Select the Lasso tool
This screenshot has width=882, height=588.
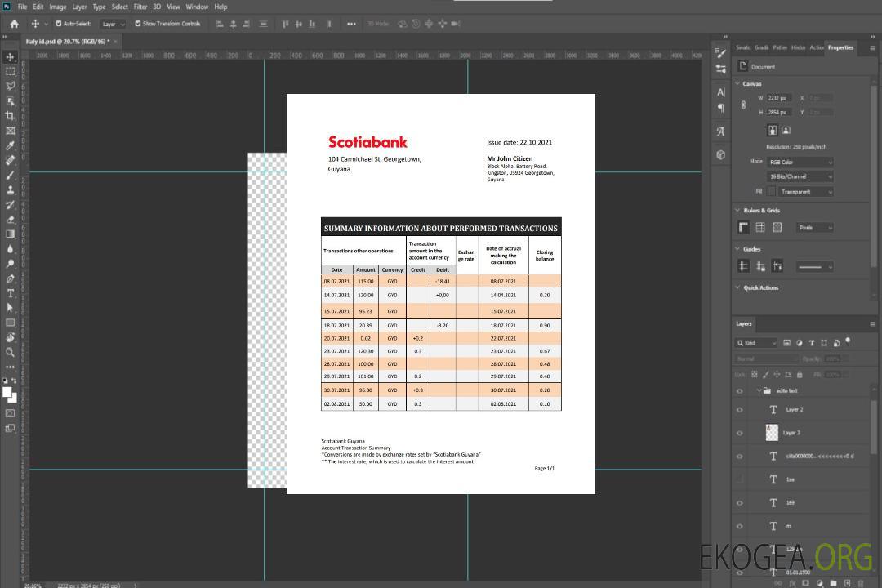pyautogui.click(x=10, y=86)
